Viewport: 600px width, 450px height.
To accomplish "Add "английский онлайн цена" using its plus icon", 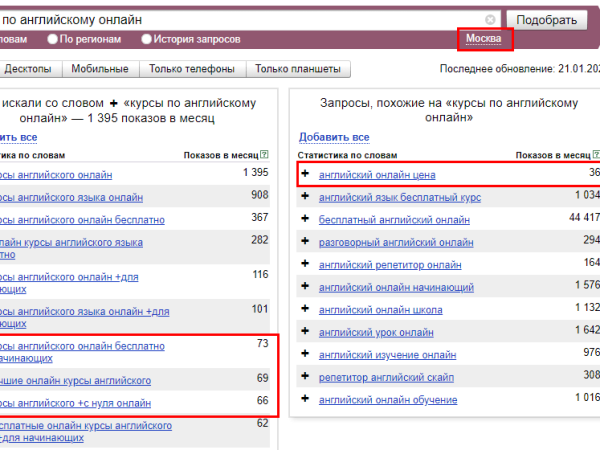I will 305,175.
